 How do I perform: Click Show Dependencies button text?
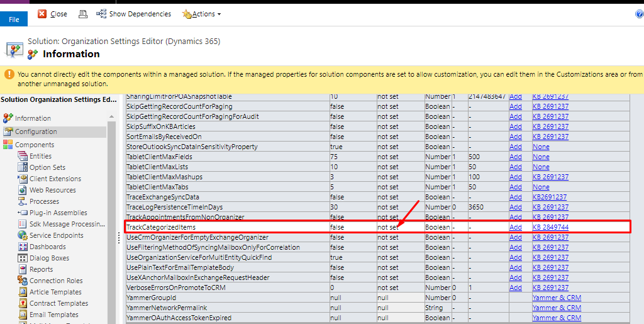click(x=140, y=14)
